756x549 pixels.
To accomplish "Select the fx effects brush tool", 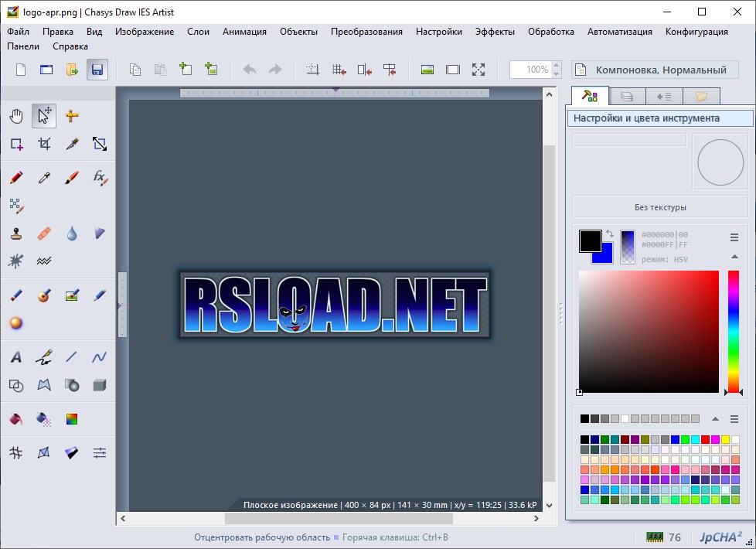I will [x=100, y=178].
